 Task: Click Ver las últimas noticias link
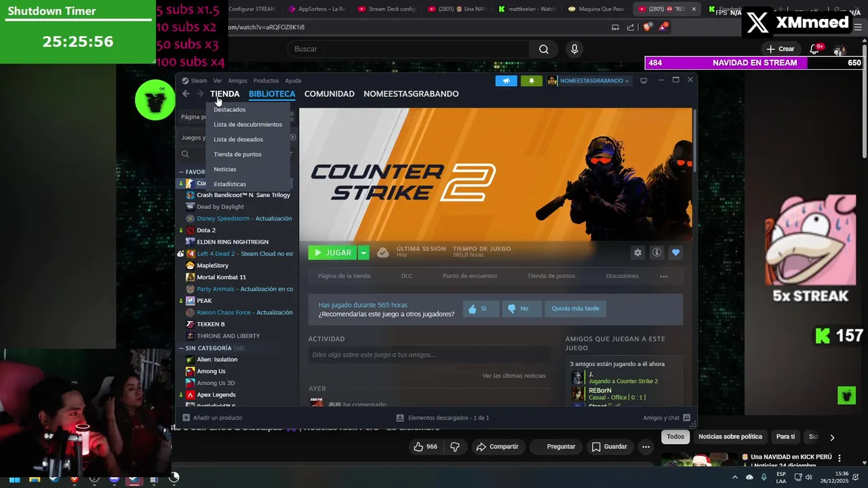point(514,375)
